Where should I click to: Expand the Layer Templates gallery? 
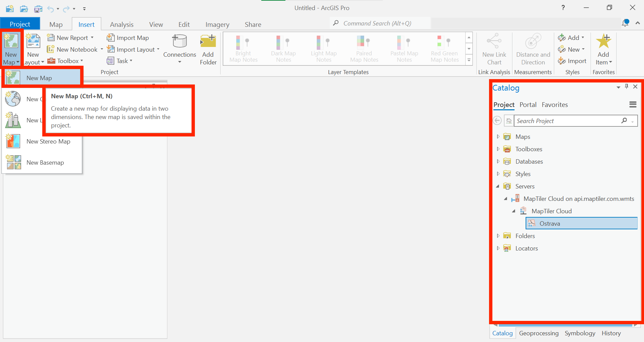pos(469,60)
